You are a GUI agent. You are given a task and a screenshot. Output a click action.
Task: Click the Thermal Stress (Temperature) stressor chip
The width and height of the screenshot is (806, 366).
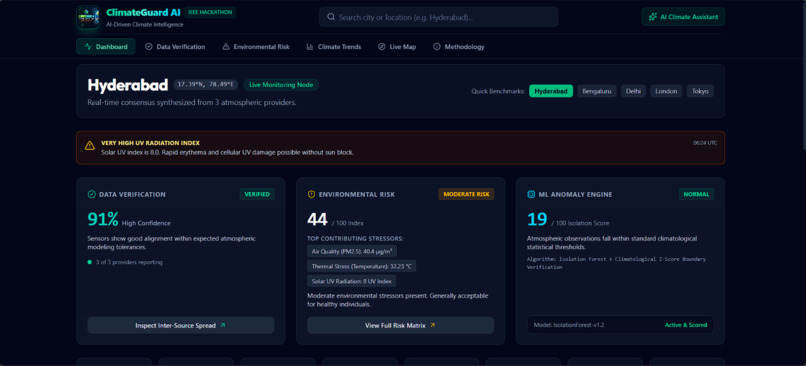click(361, 266)
